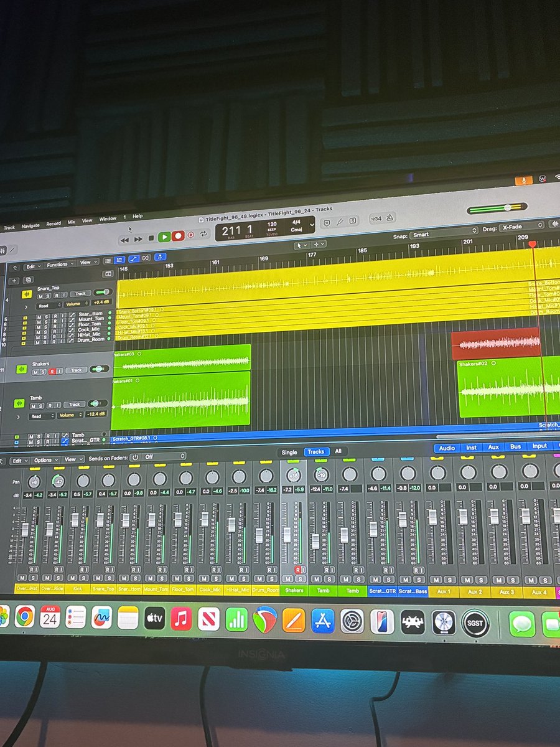Open the Window menu
This screenshot has height=747, width=560.
pos(108,218)
